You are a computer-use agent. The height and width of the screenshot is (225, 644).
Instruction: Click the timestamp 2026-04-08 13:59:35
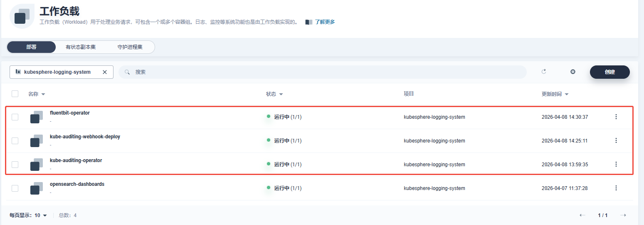[x=565, y=165]
